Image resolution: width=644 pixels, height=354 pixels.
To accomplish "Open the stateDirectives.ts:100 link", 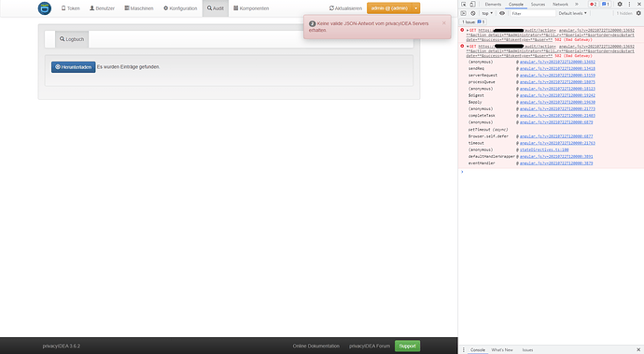I will [544, 149].
